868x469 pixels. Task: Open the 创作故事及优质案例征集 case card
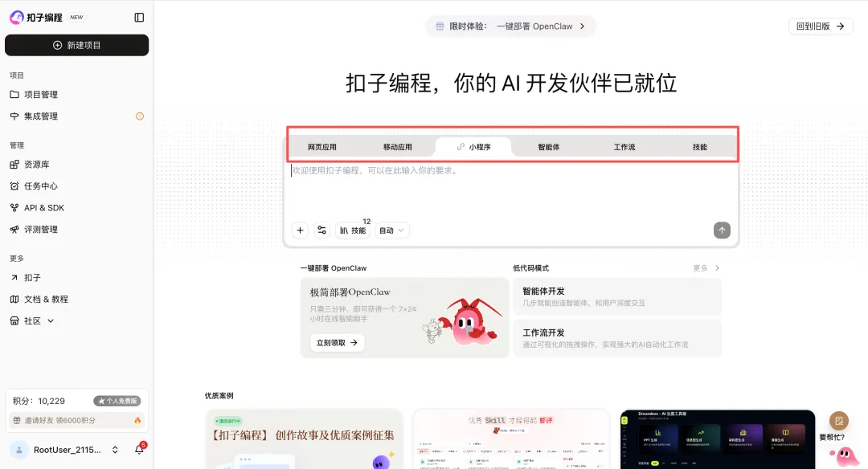[x=304, y=439]
